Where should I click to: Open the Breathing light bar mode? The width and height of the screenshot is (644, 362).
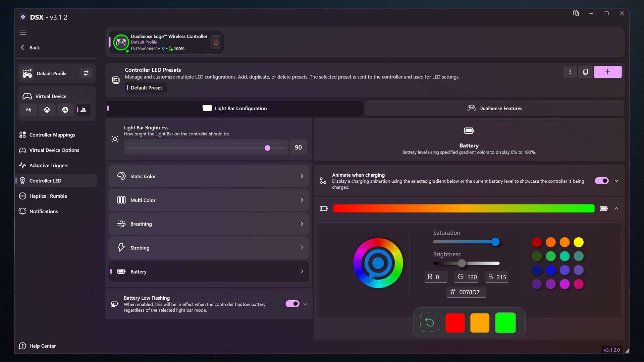tap(209, 224)
